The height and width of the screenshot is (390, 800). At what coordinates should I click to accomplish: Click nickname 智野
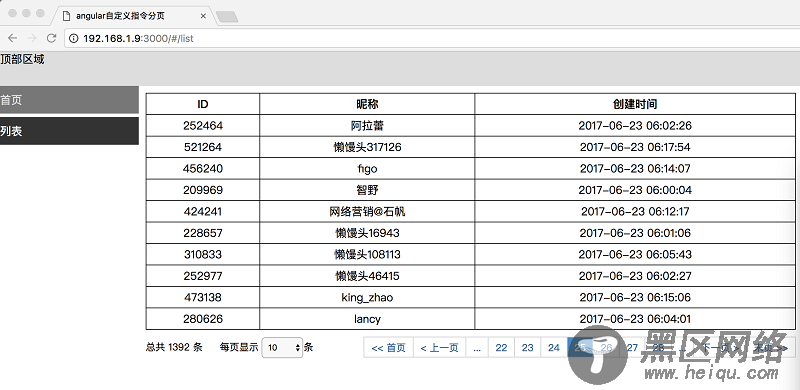pyautogui.click(x=367, y=190)
